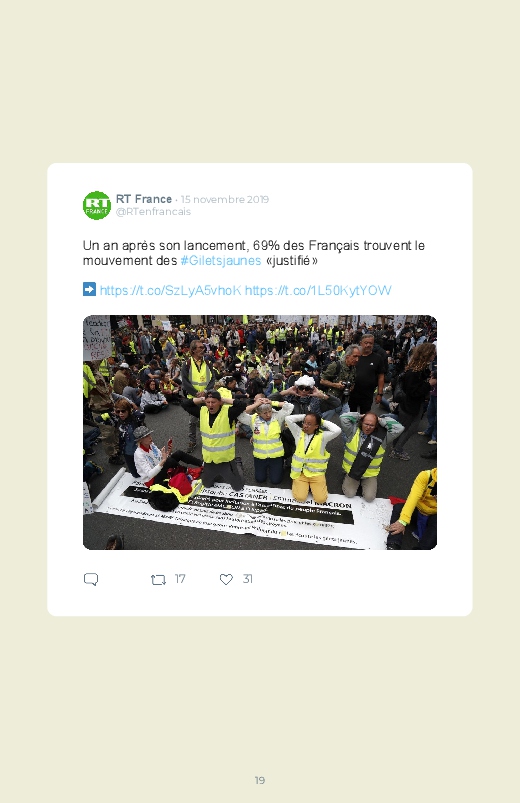The image size is (520, 803).
Task: Click the RT France profile avatar
Action: click(x=97, y=205)
